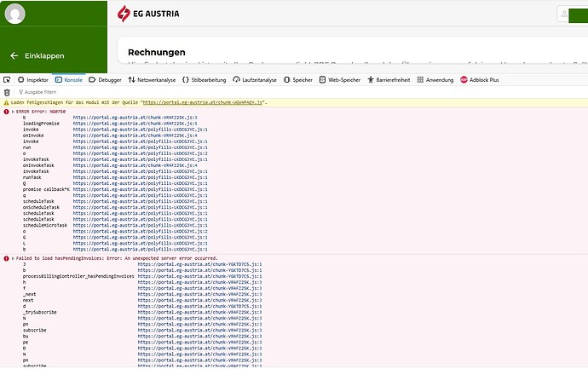Open the Barrierefreiheit accessibility icon
Viewport: 588px width, 369px height.
(371, 80)
